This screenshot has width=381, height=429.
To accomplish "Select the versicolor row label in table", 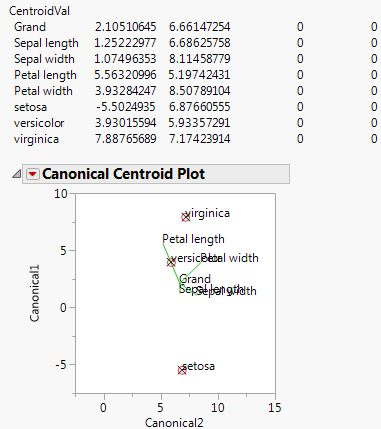I will (x=39, y=123).
